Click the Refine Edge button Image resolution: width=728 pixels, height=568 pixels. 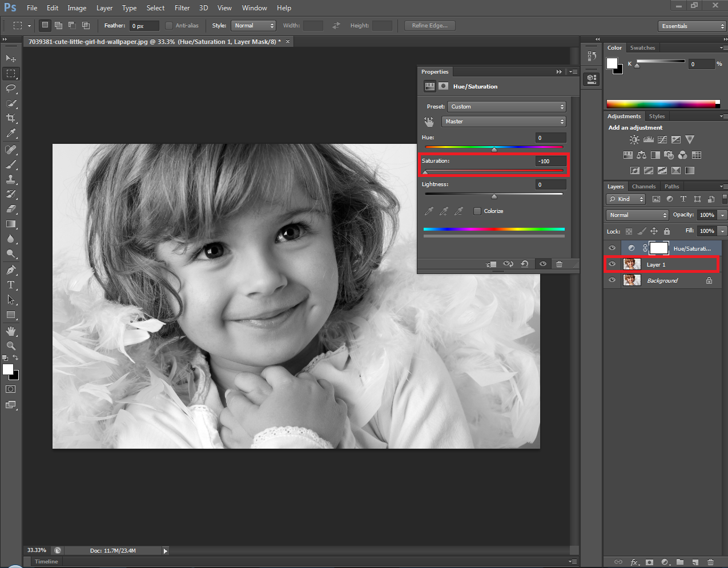tap(430, 26)
